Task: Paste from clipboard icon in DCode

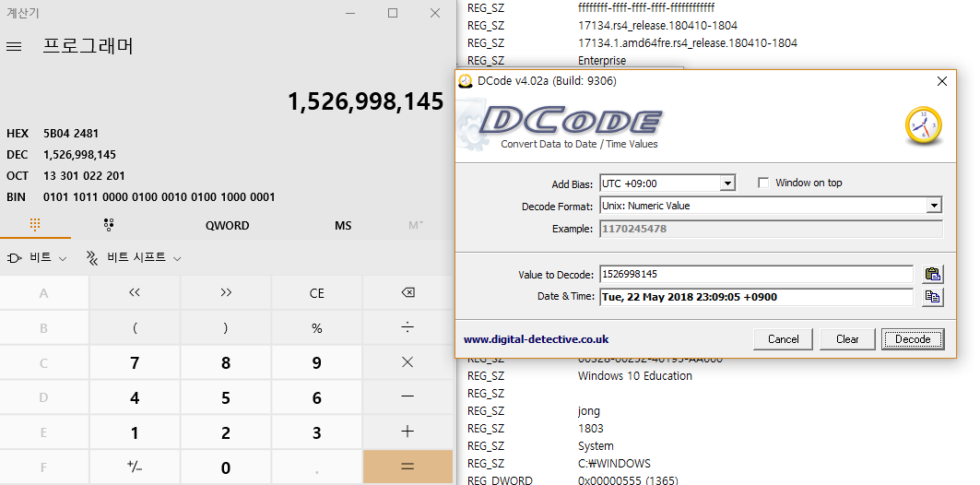Action: click(x=932, y=274)
